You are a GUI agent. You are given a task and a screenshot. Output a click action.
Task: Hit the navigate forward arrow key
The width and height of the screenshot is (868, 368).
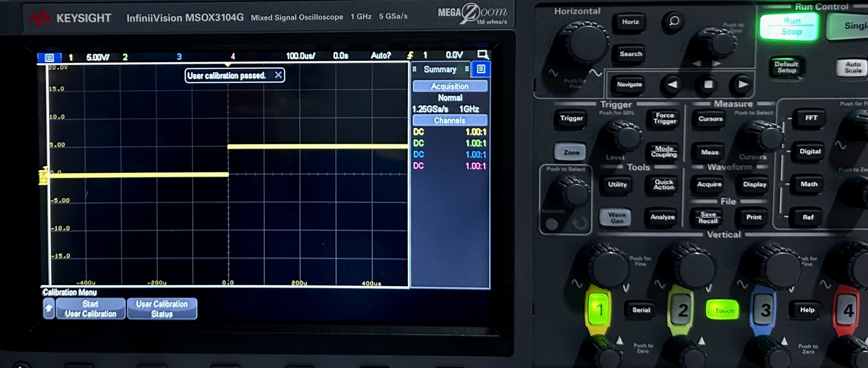pyautogui.click(x=743, y=84)
